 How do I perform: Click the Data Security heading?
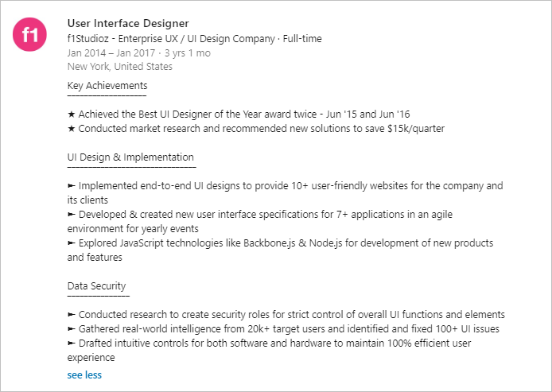96,286
